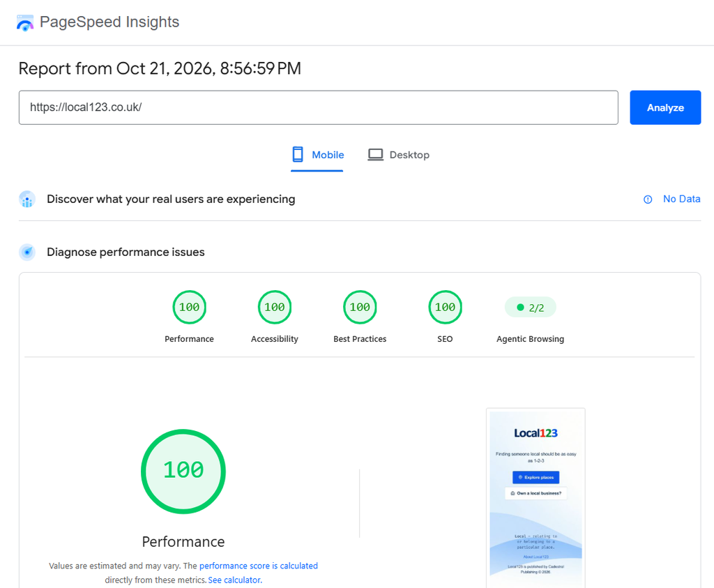Click the Local123 page screenshot thumbnail

click(535, 498)
